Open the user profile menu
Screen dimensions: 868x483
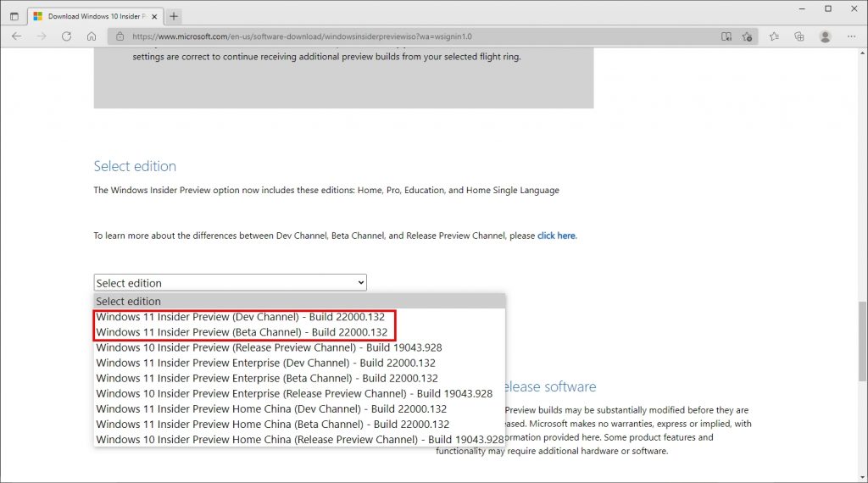tap(825, 36)
